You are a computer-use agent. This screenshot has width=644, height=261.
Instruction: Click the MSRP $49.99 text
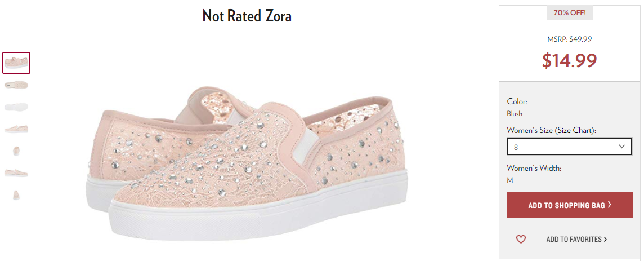click(569, 39)
